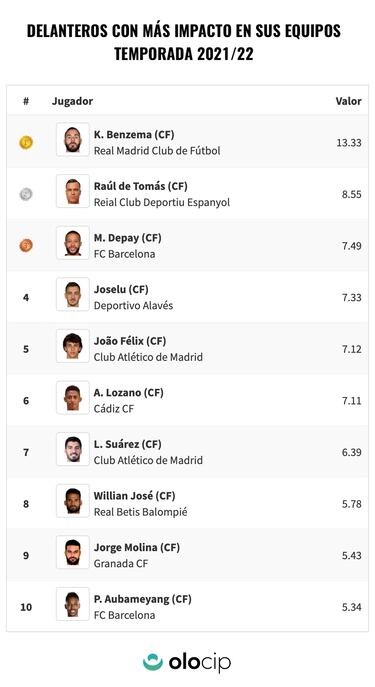The width and height of the screenshot is (375, 687).
Task: Select João Félix's portrait thumbnail
Action: (73, 346)
